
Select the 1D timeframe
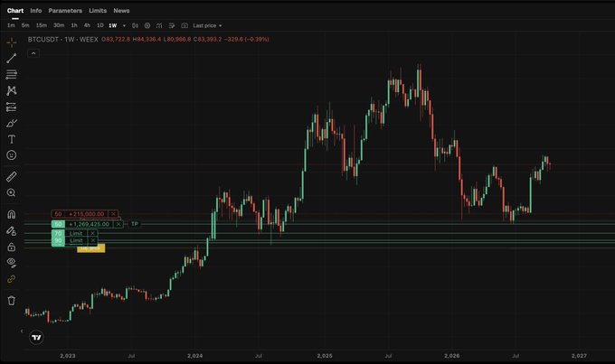100,25
